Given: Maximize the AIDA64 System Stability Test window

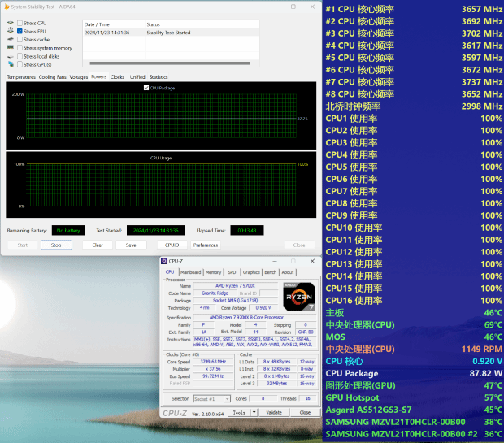Looking at the screenshot, I should tap(293, 7).
